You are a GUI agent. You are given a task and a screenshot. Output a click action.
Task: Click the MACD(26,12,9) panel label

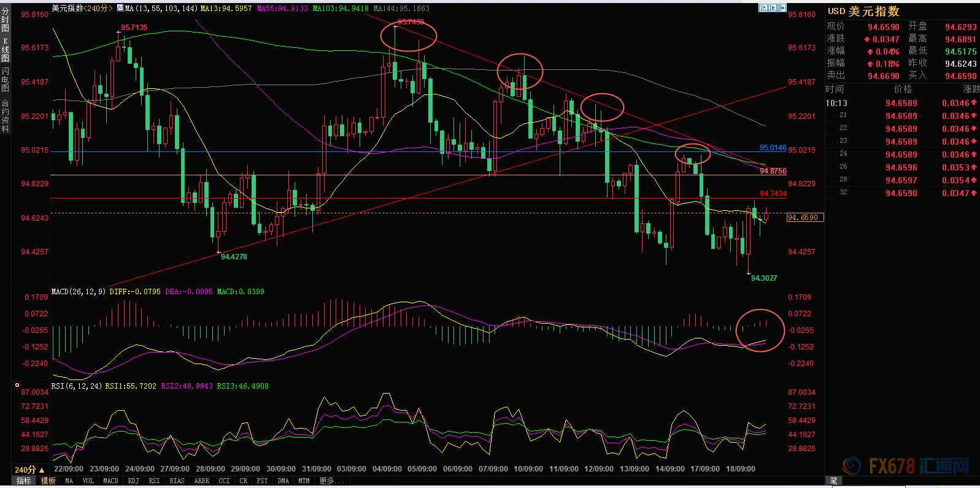[x=79, y=292]
